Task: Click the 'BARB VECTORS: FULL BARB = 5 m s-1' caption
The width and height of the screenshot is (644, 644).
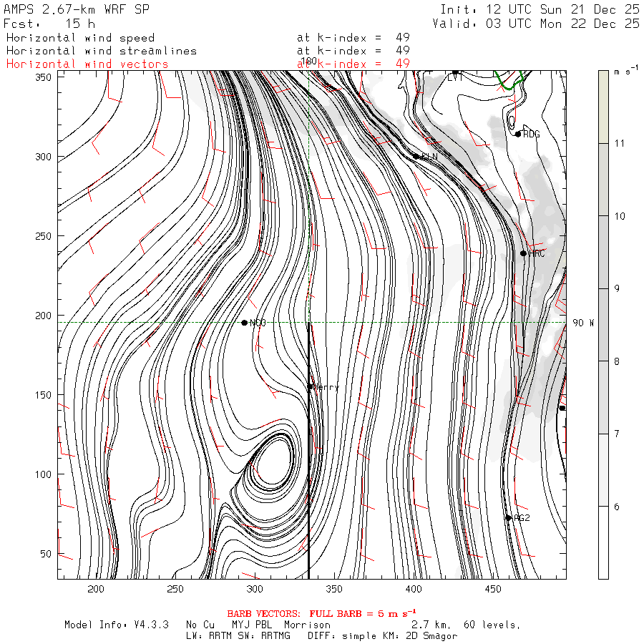Action: pos(321,614)
